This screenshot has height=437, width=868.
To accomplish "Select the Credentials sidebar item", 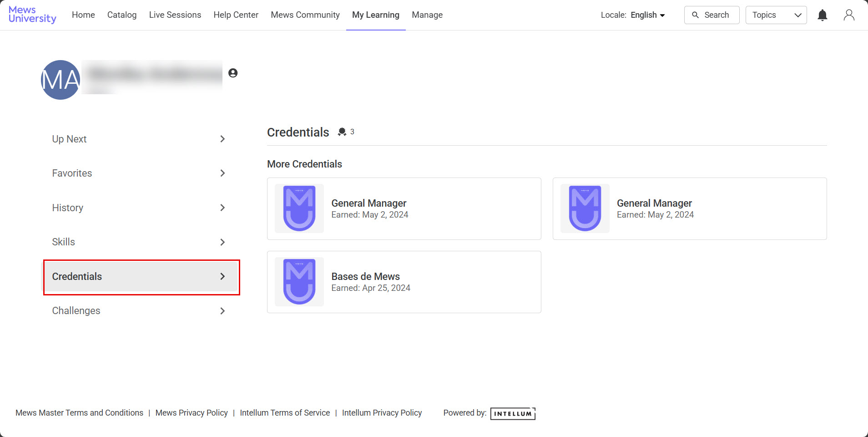I will (x=141, y=276).
